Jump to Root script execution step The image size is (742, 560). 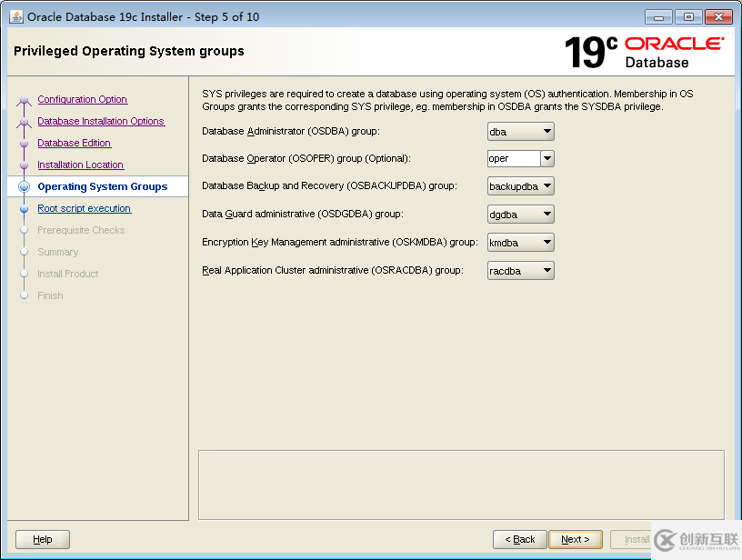[85, 208]
